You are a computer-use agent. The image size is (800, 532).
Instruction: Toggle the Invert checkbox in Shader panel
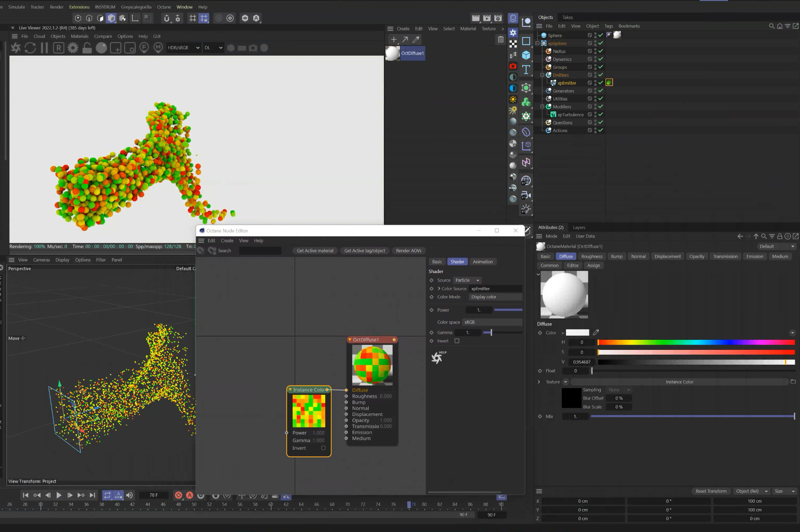pos(457,341)
